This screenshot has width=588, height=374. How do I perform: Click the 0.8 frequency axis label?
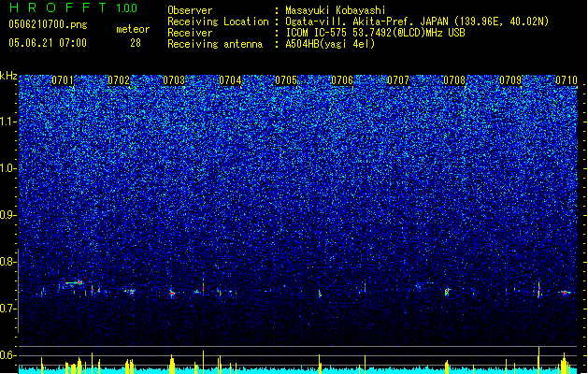coord(7,262)
